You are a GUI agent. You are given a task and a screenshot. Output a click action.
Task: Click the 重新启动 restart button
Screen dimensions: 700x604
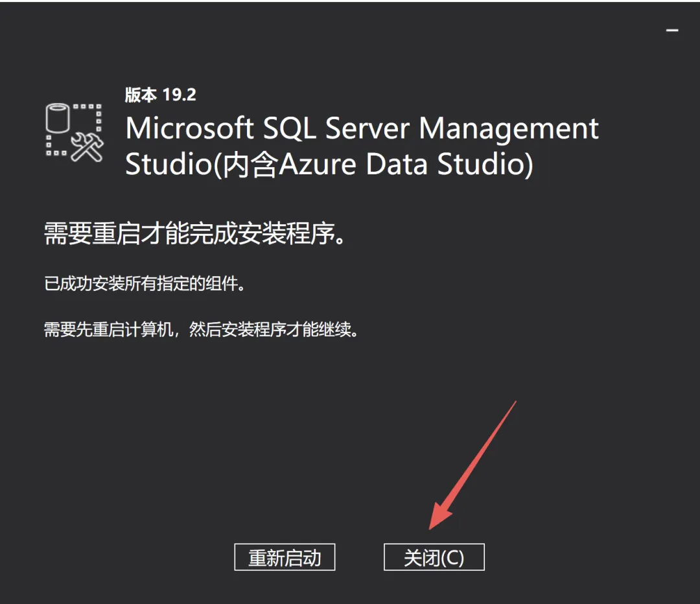point(285,557)
